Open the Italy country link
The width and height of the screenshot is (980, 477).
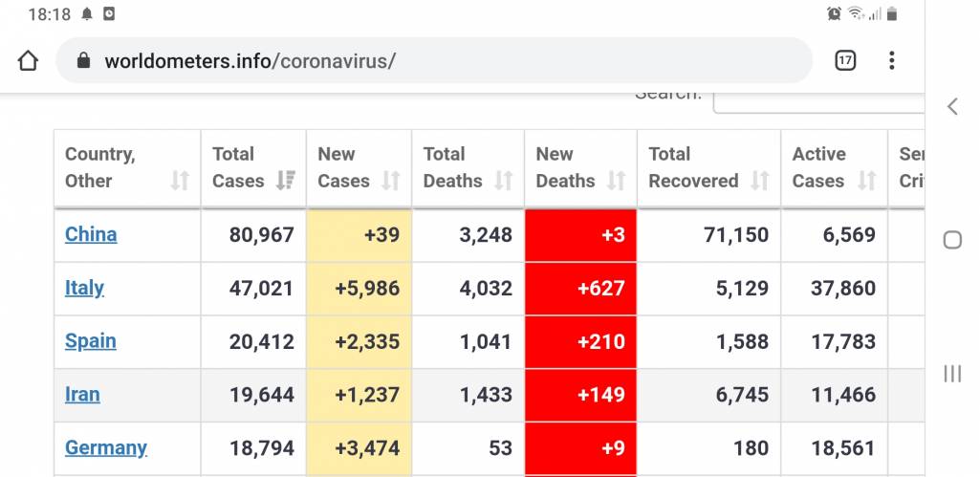[84, 288]
